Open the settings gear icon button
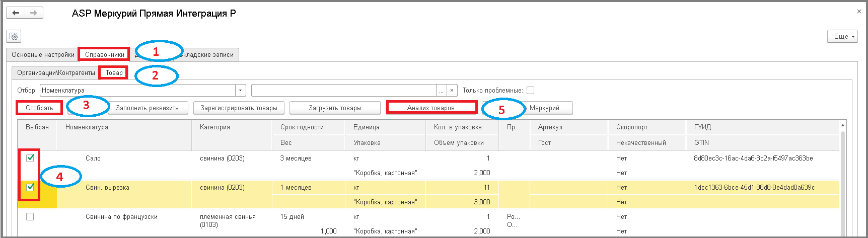The image size is (868, 238). point(14,36)
